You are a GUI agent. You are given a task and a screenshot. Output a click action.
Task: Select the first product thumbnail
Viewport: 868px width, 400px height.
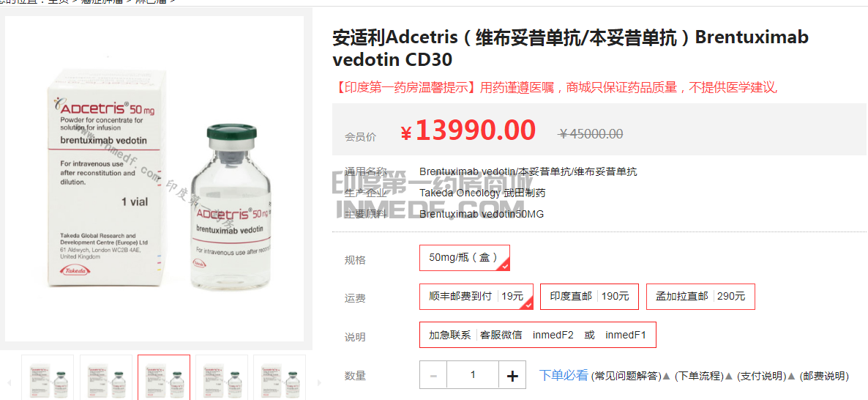(47, 378)
